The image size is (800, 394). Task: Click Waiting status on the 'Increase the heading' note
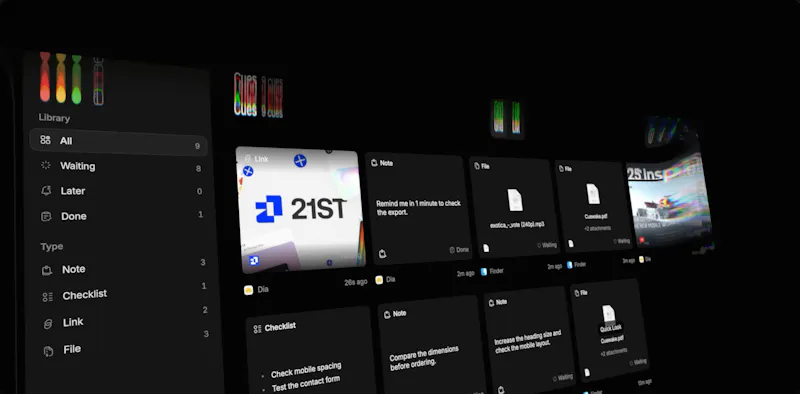(563, 378)
